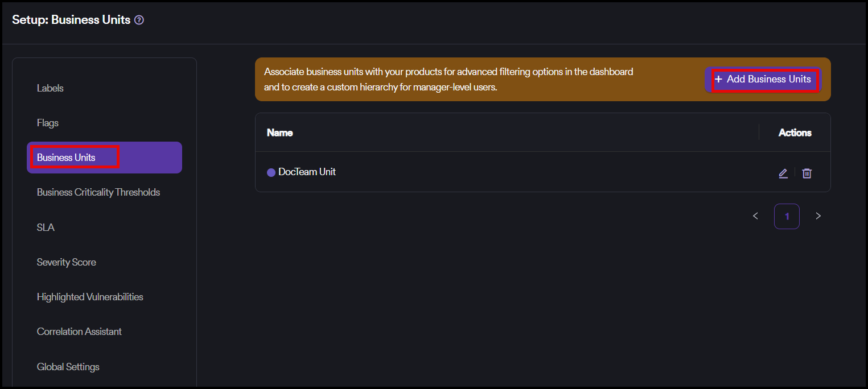Click the help icon beside Setup title
Image resolution: width=868 pixels, height=389 pixels.
[139, 20]
